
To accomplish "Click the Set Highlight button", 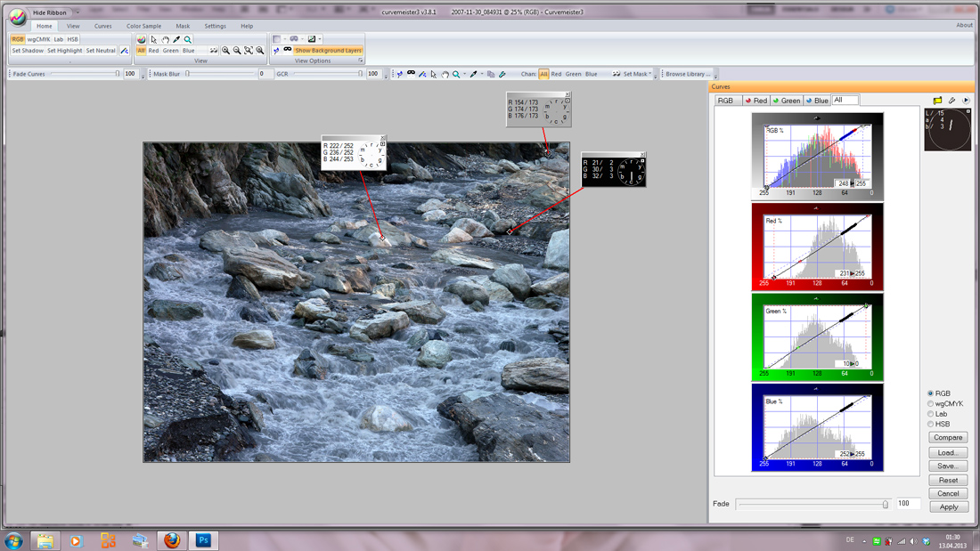I will [64, 51].
